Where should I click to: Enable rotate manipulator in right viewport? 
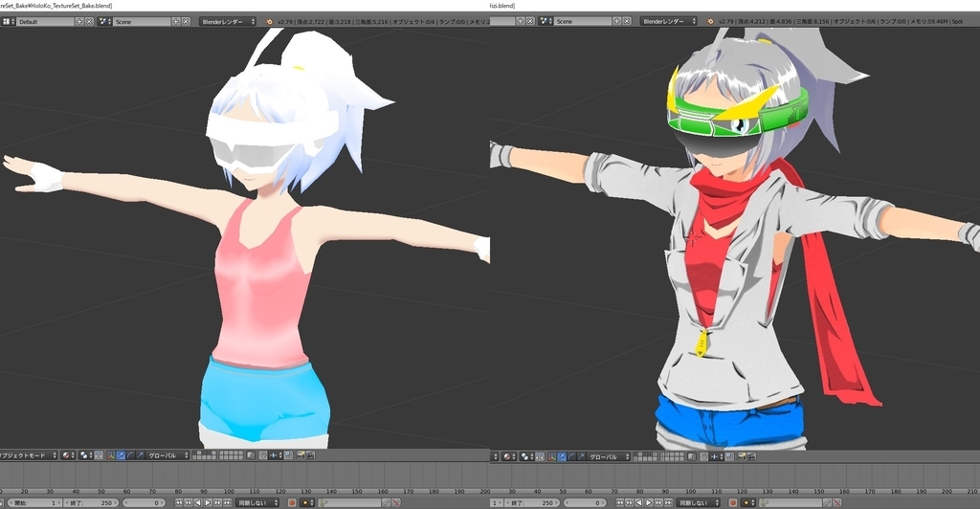571,457
